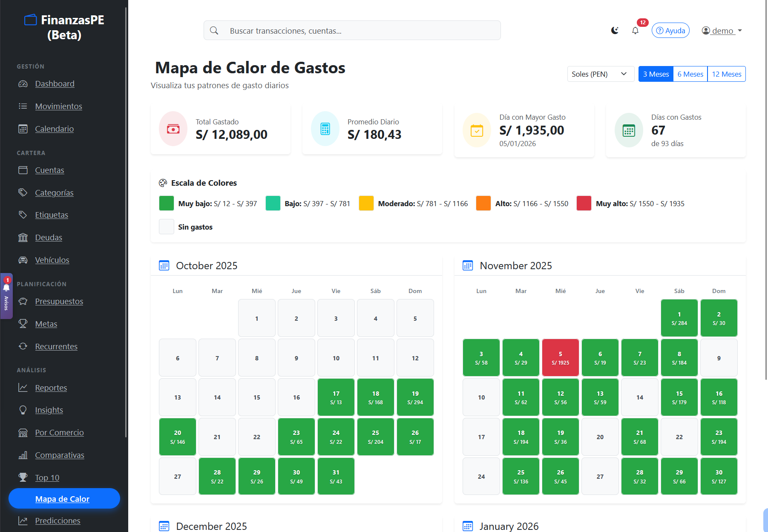Select Mapa de Calor menu item
Viewport: 768px width, 532px height.
(64, 499)
